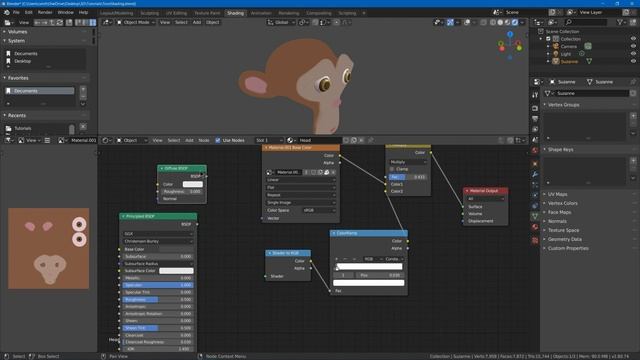Toggle viewport overlays button
The width and height of the screenshot is (640, 360).
pyautogui.click(x=467, y=22)
